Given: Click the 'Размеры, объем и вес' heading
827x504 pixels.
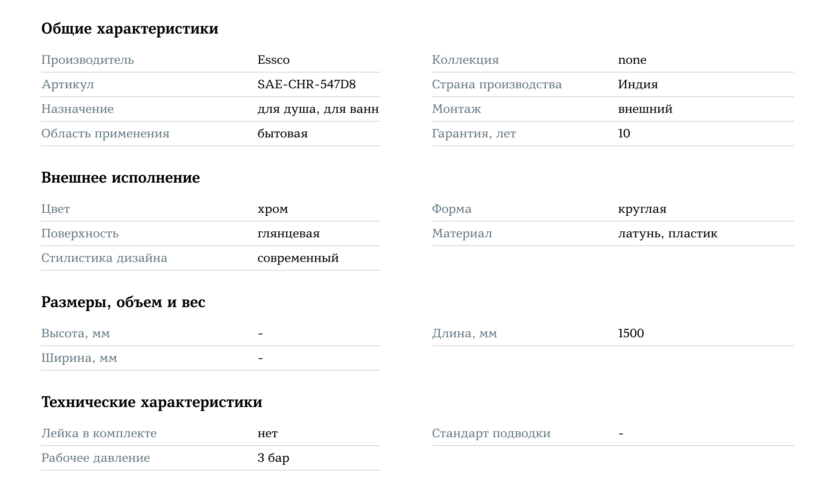Looking at the screenshot, I should pyautogui.click(x=123, y=302).
